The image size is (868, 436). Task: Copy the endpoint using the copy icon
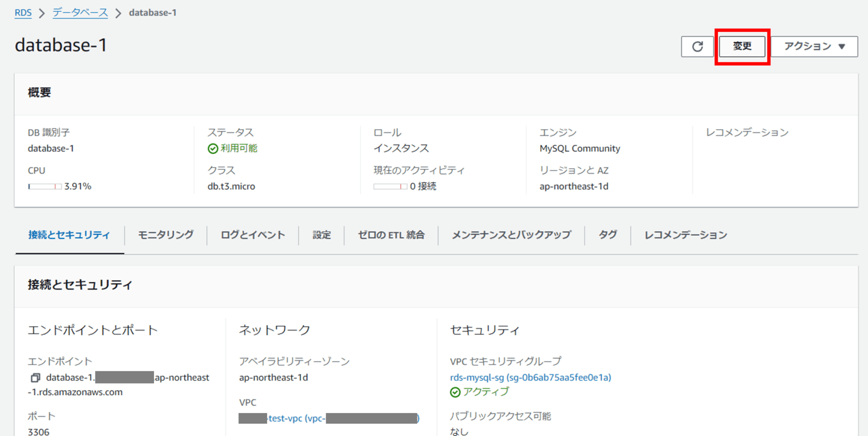pos(35,378)
